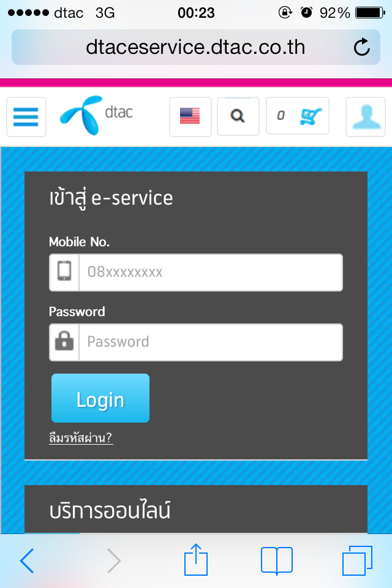
Task: Open site search magnifier icon
Action: point(238,116)
